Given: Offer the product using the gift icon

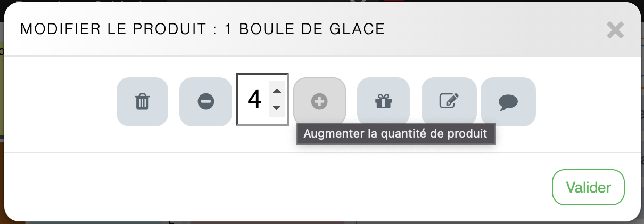Looking at the screenshot, I should 383,102.
